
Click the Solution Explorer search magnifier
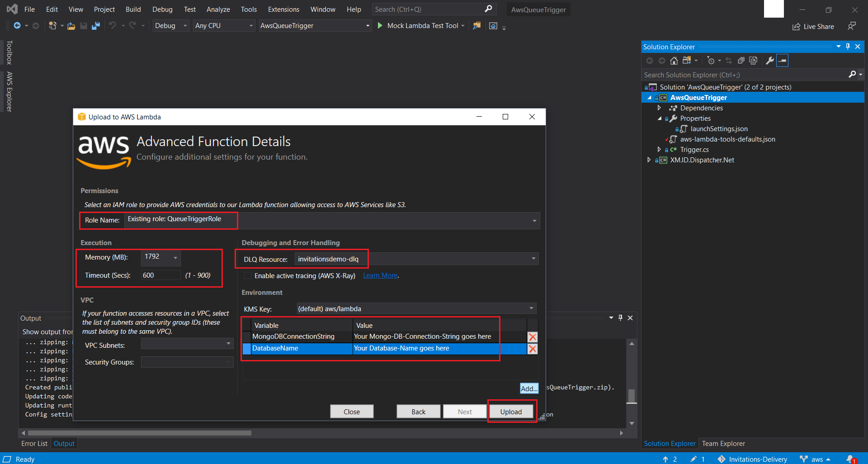pos(853,75)
